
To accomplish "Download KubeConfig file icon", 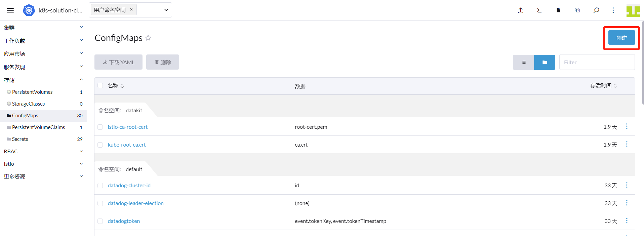I will point(558,10).
